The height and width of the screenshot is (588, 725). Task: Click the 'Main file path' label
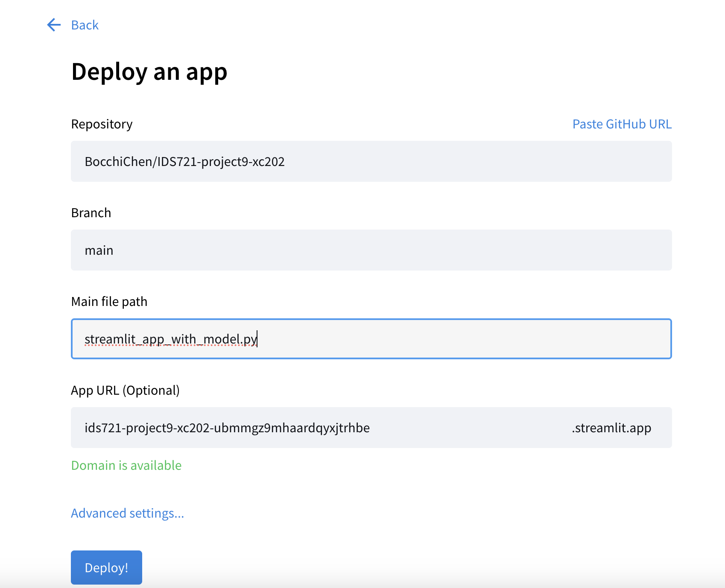109,302
